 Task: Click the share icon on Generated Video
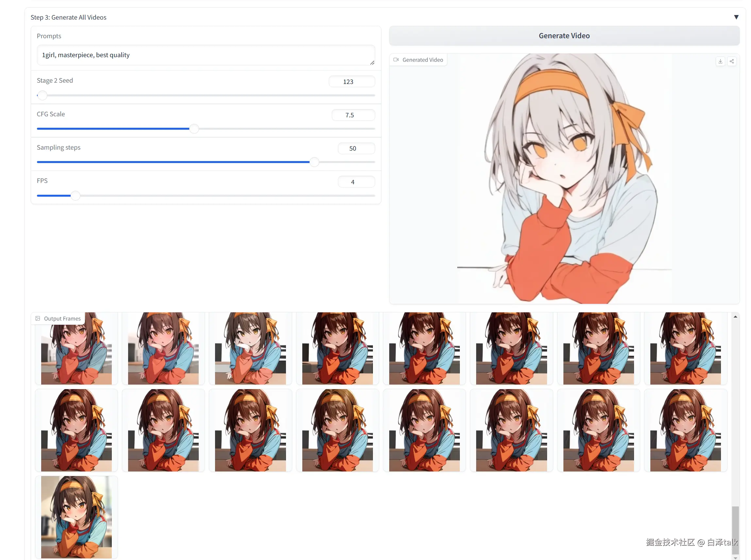tap(732, 61)
